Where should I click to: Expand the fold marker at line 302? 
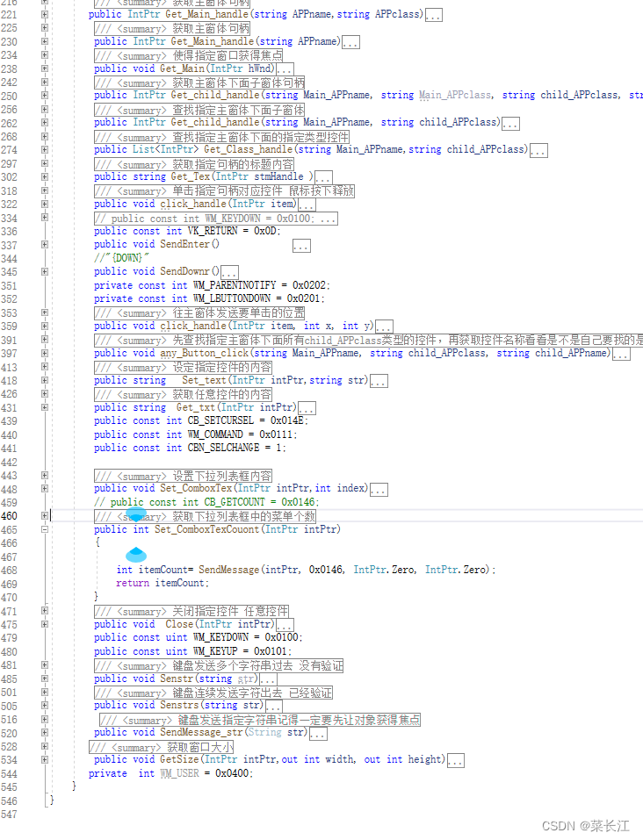[x=45, y=176]
